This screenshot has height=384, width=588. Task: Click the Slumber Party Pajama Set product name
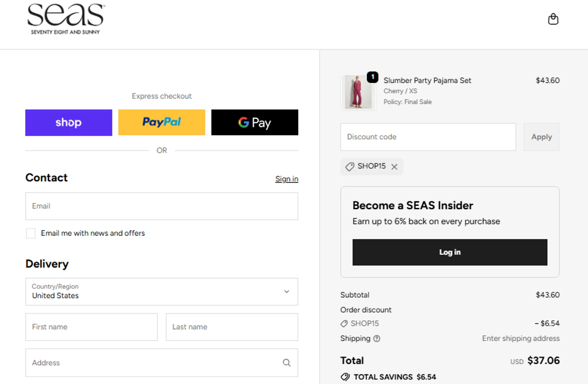click(427, 80)
